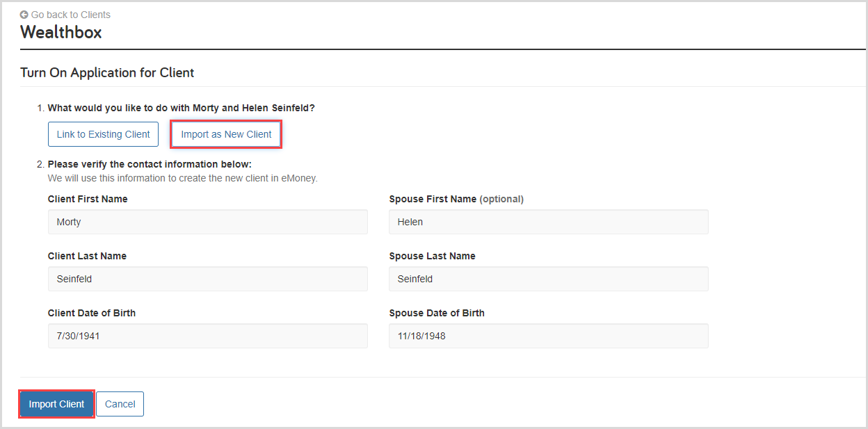868x429 pixels.
Task: Focus the input field containing Morty
Action: (x=207, y=222)
